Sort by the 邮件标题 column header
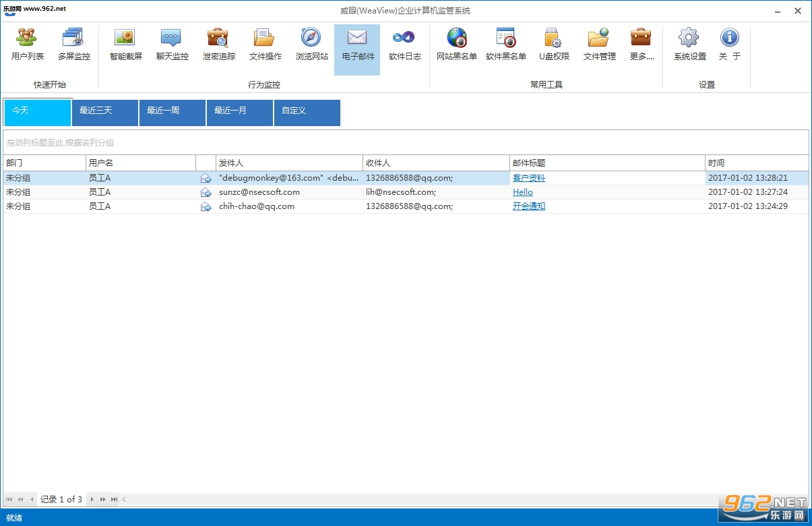The image size is (812, 526). [607, 163]
